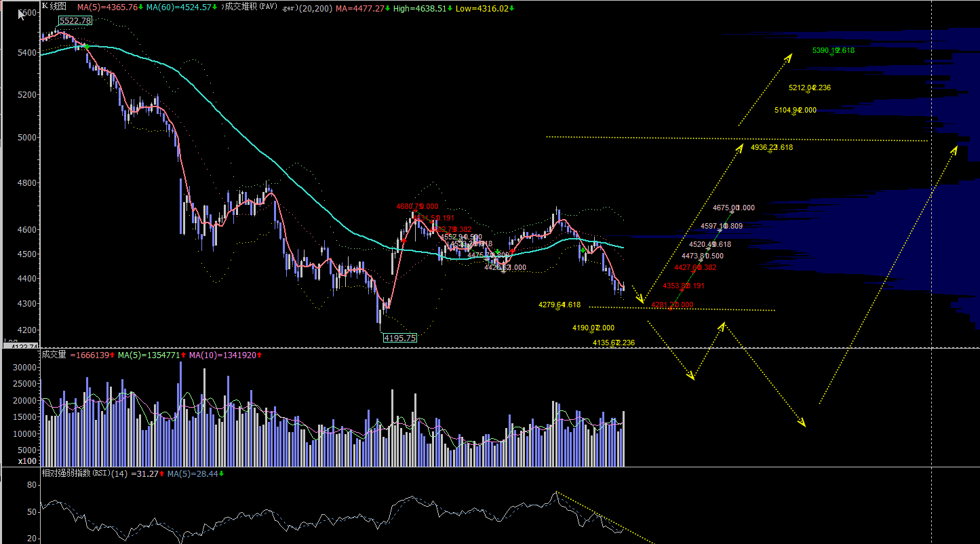
Task: Click the 15000 volume axis tick
Action: point(25,417)
